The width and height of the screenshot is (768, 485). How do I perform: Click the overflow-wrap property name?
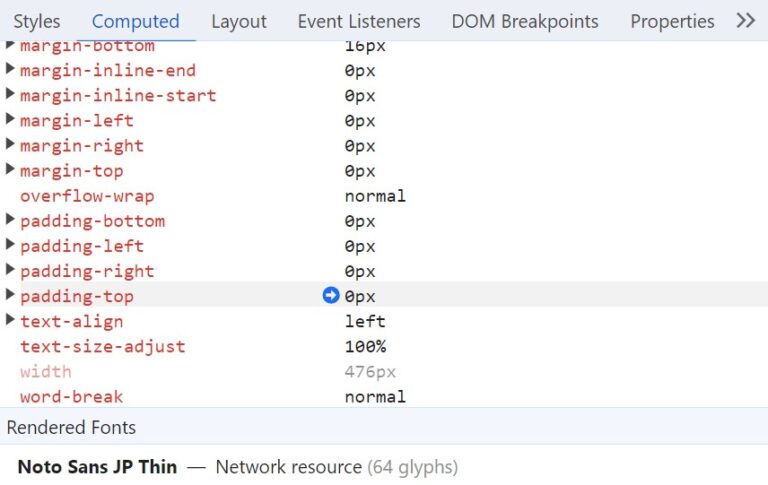coord(87,196)
